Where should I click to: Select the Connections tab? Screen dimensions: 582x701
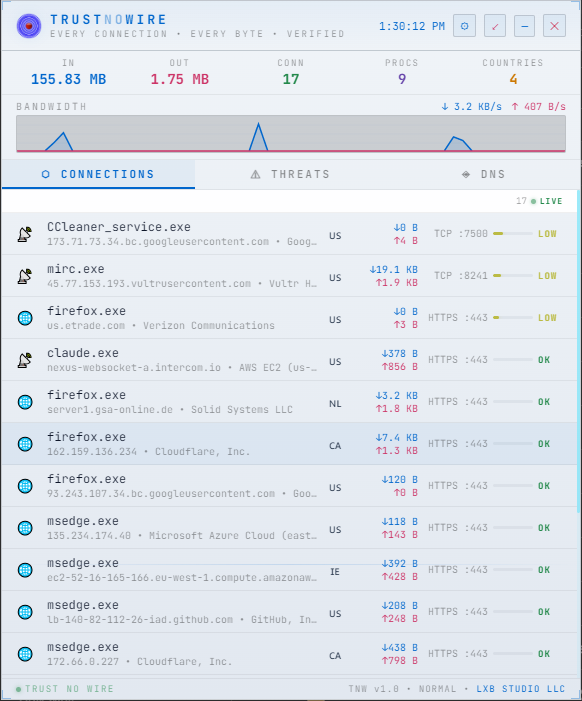click(98, 174)
